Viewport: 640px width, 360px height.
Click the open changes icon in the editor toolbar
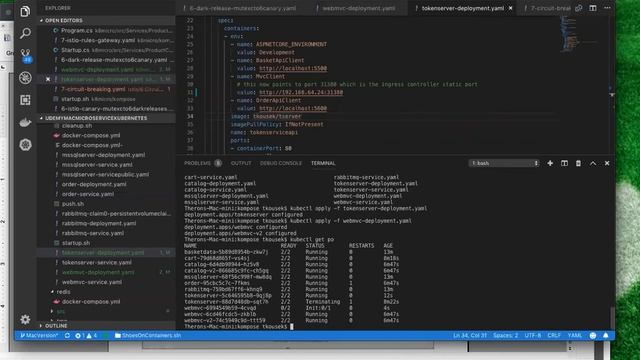point(579,8)
